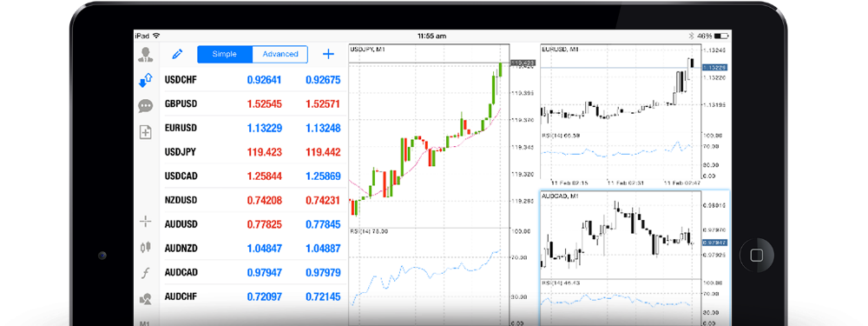Open the indicators function icon
Viewport: 868px width, 326px height.
click(x=146, y=273)
